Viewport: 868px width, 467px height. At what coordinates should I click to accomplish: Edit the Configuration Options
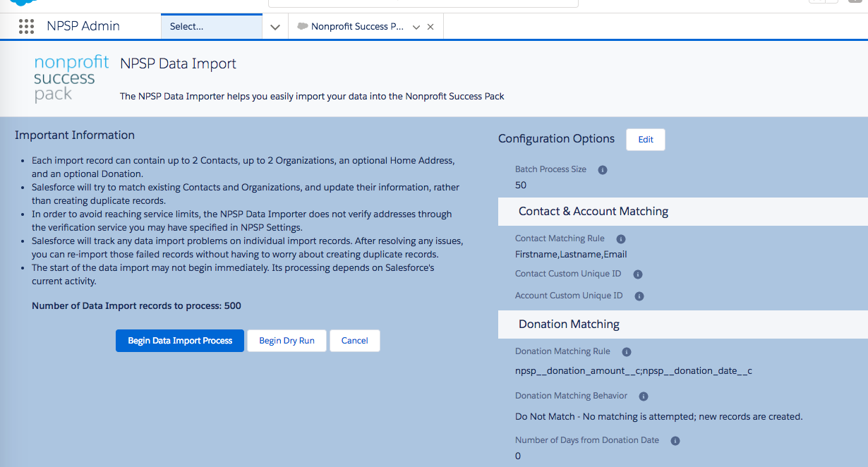coord(645,139)
